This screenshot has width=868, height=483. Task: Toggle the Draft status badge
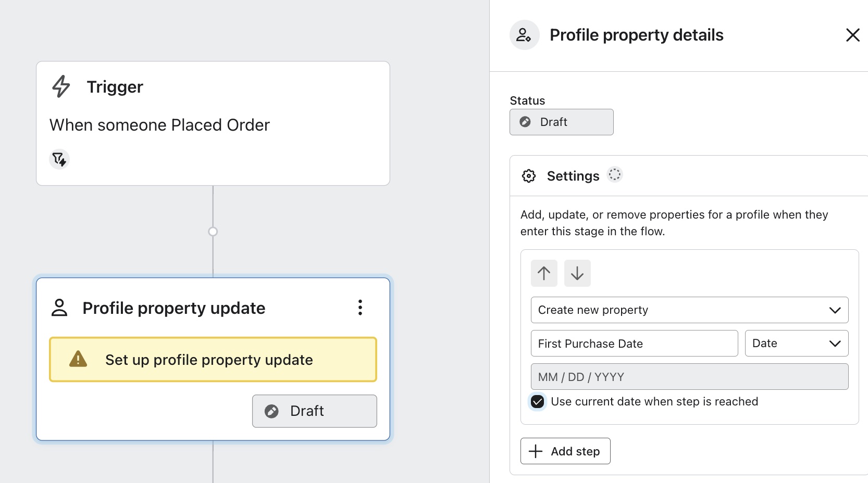(x=561, y=122)
